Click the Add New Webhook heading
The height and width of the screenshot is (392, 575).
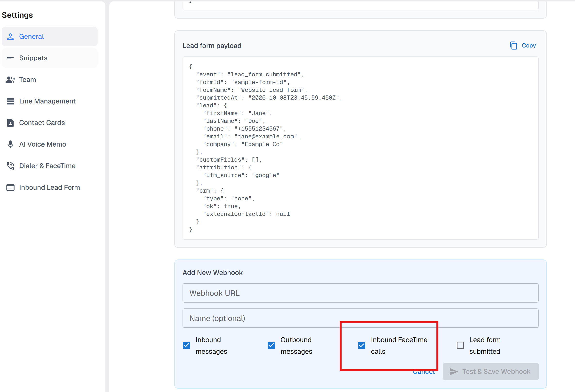pos(213,273)
